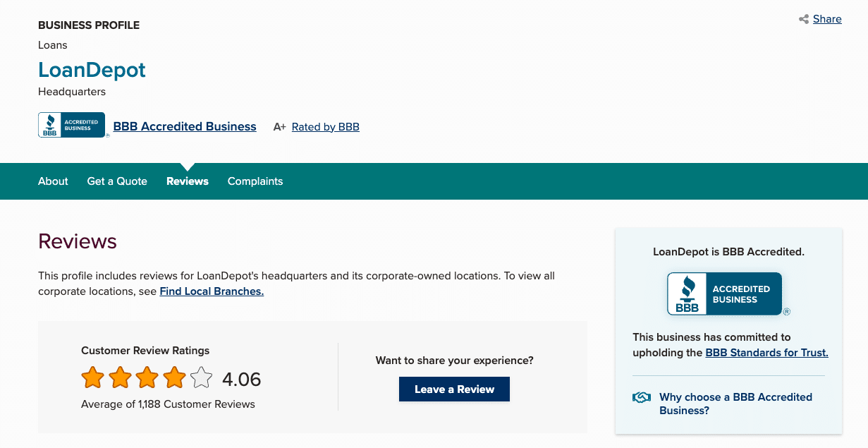
Task: Open the BBB Standards for Trust link
Action: [x=767, y=353]
